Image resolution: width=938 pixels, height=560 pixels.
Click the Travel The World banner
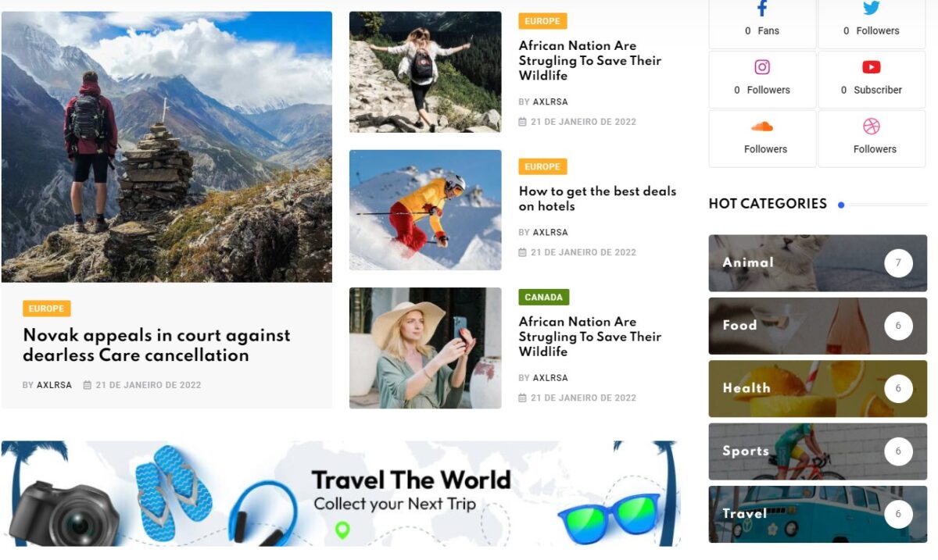pos(341,494)
